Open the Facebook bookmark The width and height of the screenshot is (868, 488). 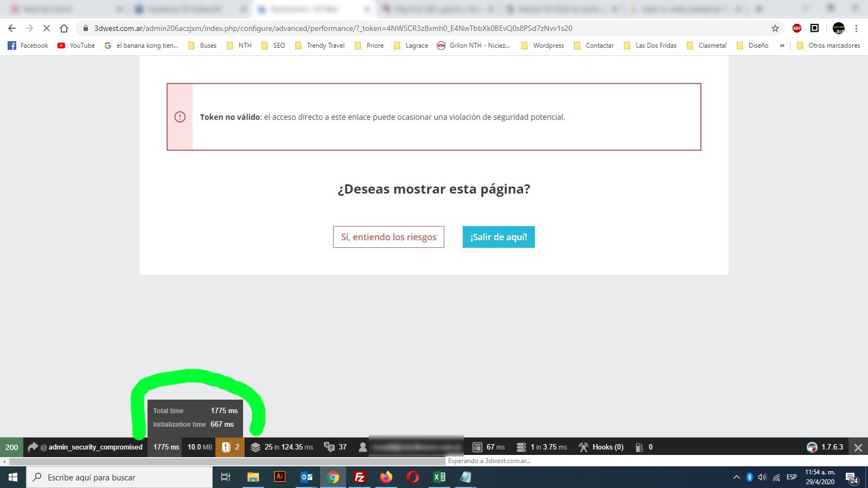[28, 46]
